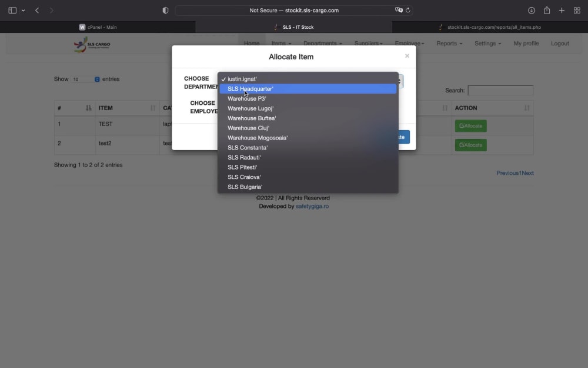Select Warehouse Cluj' option
The image size is (588, 368).
308,128
